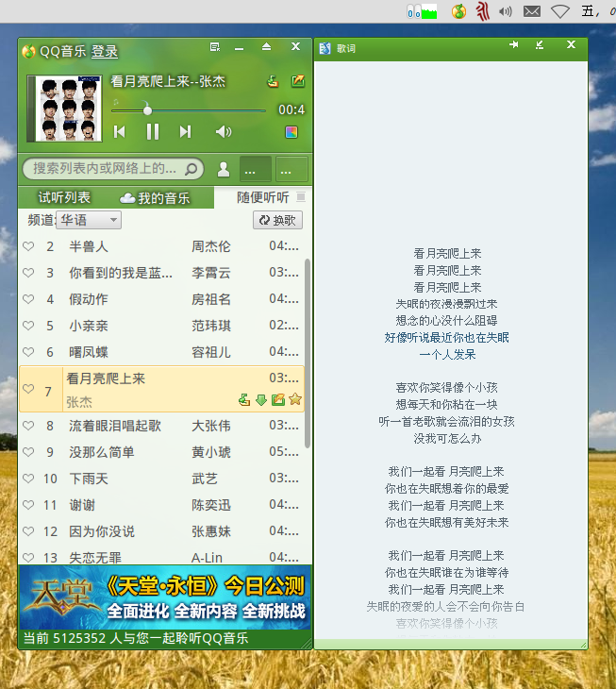Viewport: 616px width, 689px height.
Task: Switch to 试听列表 tab
Action: coord(64,197)
